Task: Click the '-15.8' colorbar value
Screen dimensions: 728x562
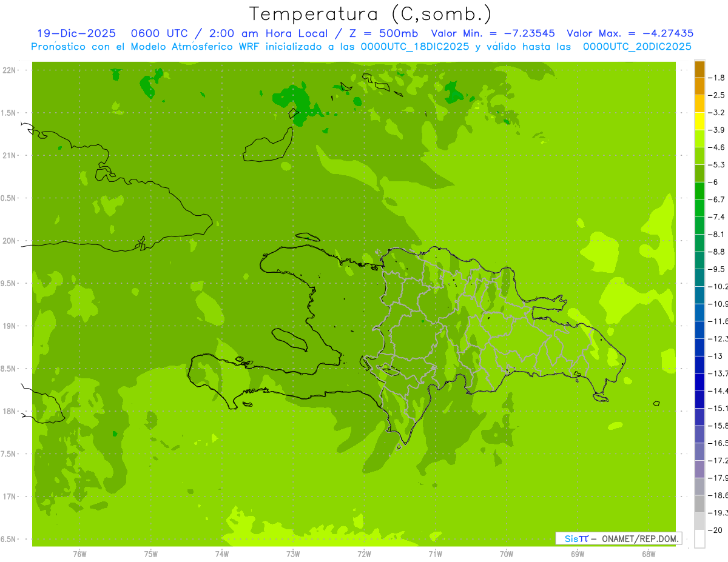Action: (718, 426)
